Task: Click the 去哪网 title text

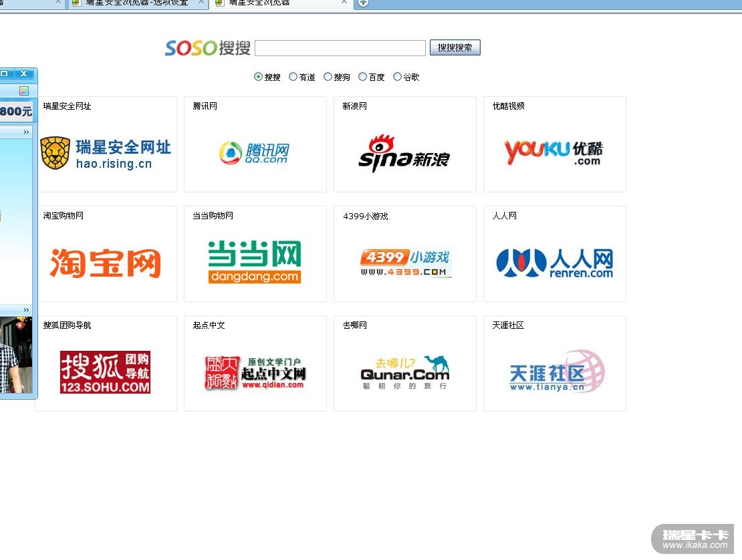Action: [x=355, y=325]
